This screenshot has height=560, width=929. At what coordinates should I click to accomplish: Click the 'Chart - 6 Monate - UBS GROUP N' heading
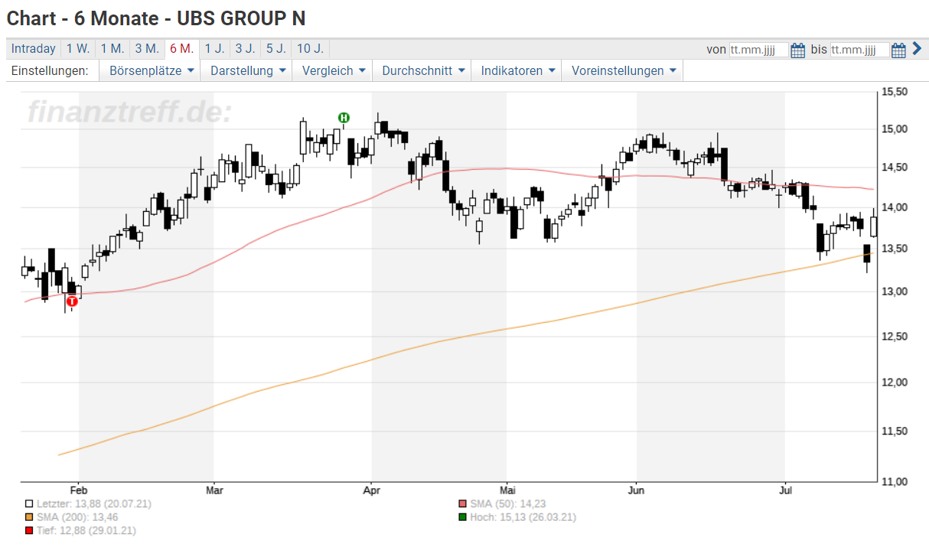156,18
